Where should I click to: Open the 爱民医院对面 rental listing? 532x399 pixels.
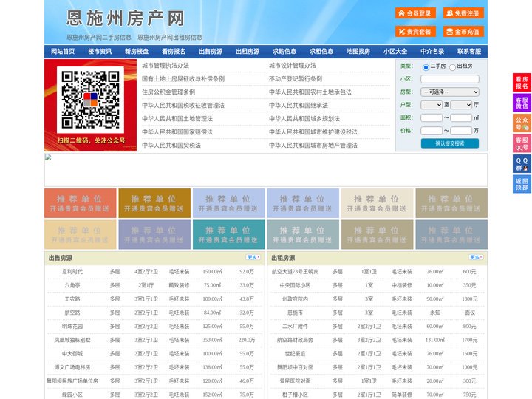click(x=295, y=381)
